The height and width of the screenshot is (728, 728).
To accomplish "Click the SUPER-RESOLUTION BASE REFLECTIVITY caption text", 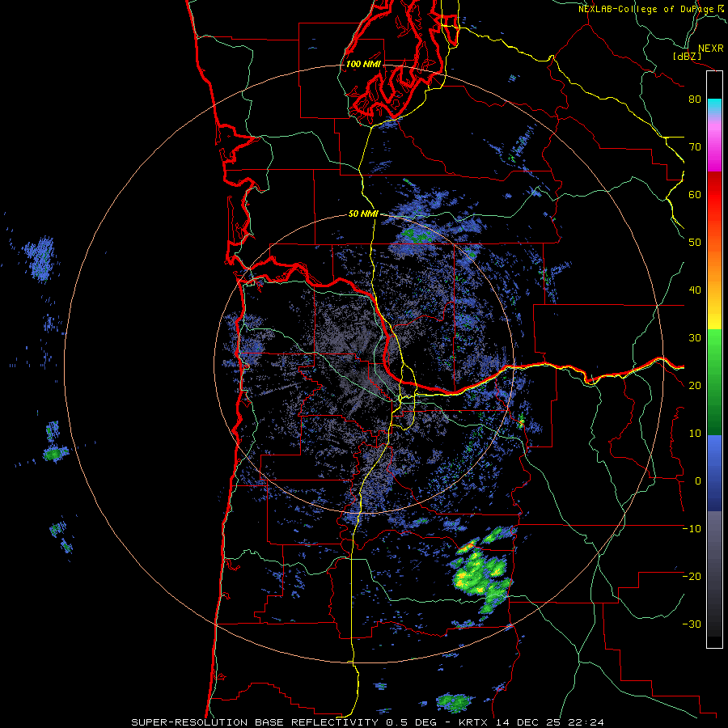I will 255,722.
